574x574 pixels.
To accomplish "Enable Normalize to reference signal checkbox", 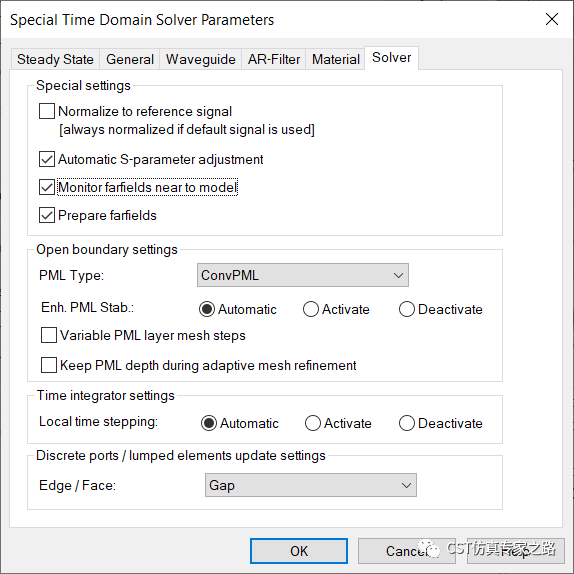I will (47, 111).
